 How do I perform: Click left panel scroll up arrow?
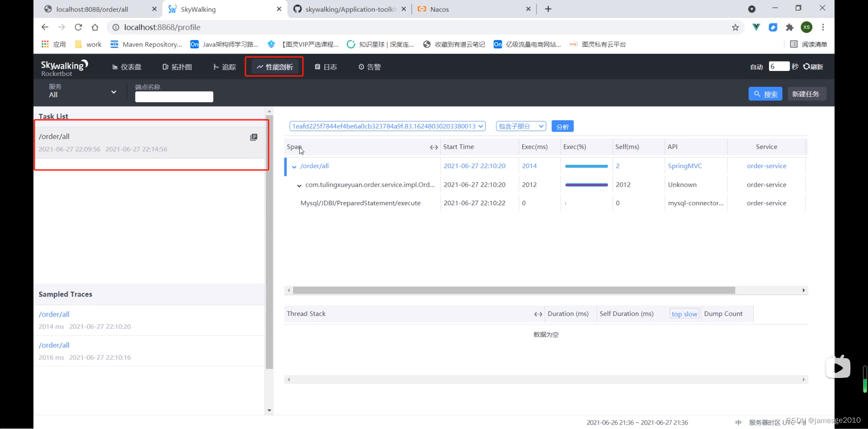tap(269, 111)
